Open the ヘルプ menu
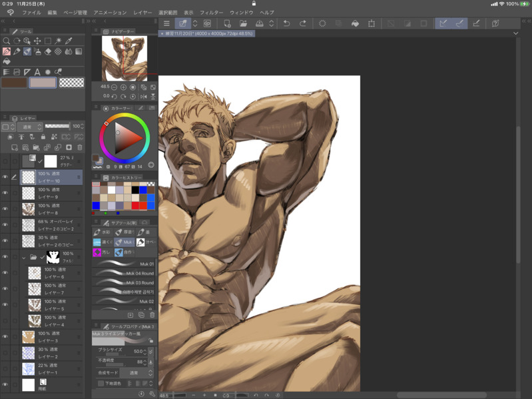 [x=267, y=13]
